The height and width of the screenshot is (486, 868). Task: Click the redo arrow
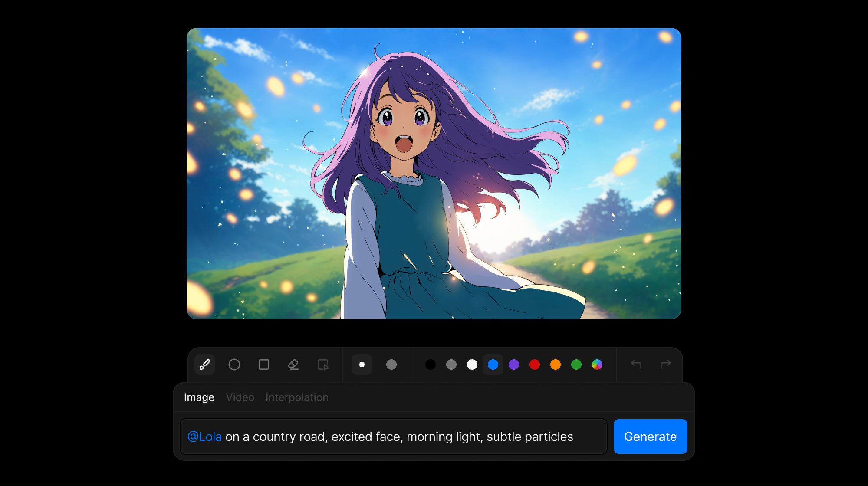pos(665,364)
